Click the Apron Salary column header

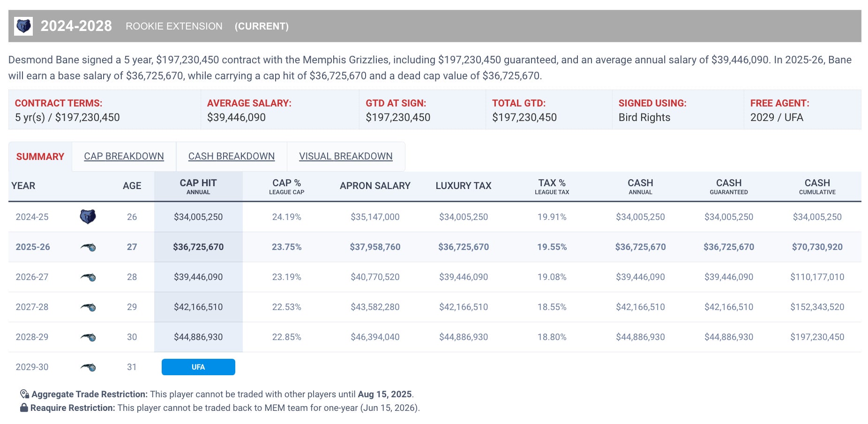point(375,186)
